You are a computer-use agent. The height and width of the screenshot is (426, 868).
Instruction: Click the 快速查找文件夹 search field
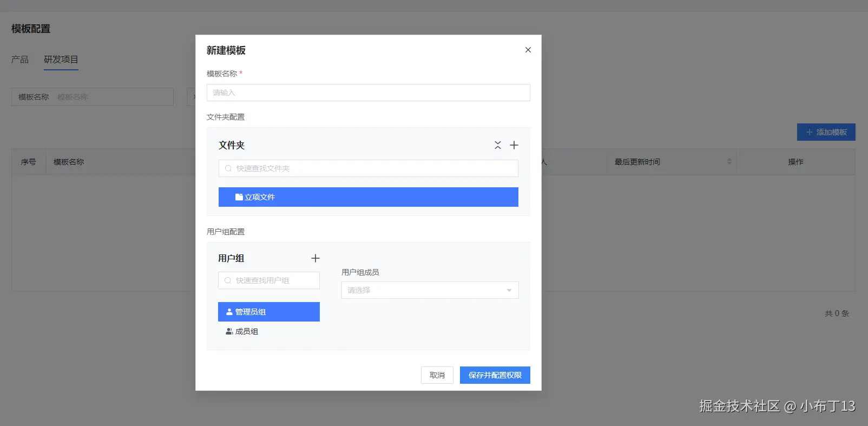369,168
